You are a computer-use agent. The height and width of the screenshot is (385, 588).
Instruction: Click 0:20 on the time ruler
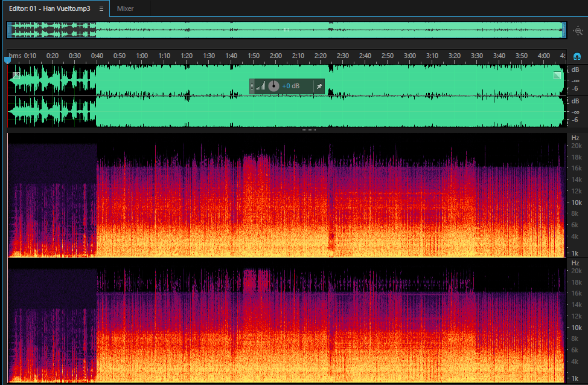coord(53,56)
